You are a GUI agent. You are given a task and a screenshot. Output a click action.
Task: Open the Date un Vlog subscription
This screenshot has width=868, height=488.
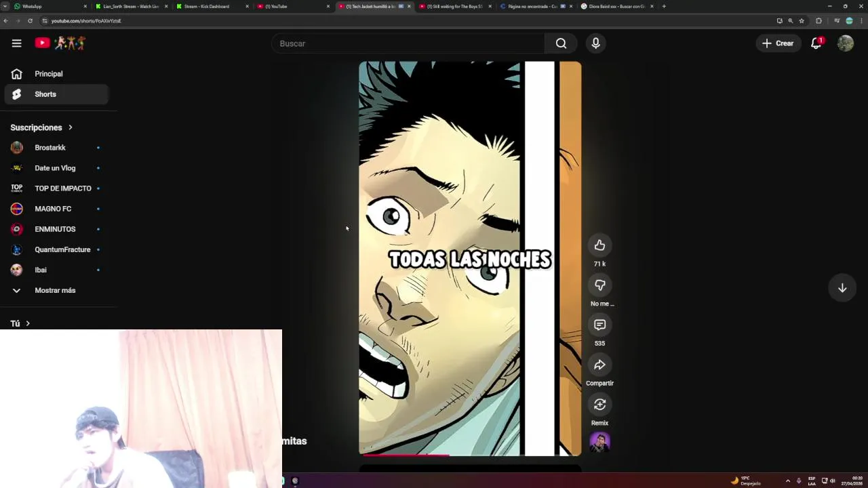57,168
